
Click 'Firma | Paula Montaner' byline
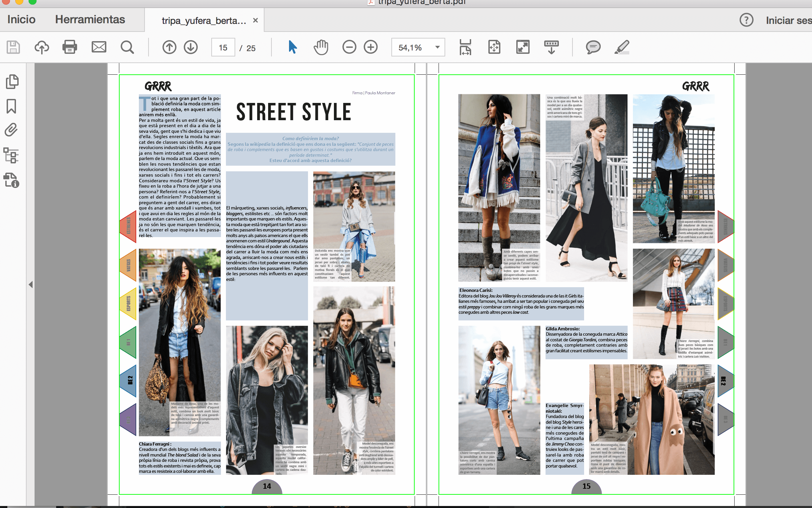click(x=373, y=93)
